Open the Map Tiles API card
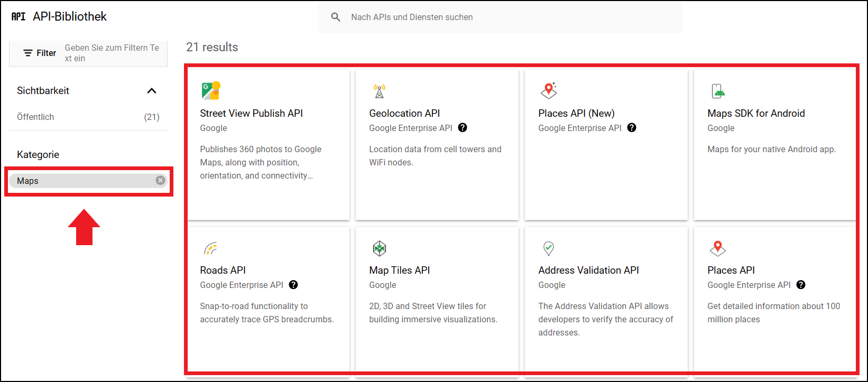The image size is (868, 382). [x=437, y=300]
